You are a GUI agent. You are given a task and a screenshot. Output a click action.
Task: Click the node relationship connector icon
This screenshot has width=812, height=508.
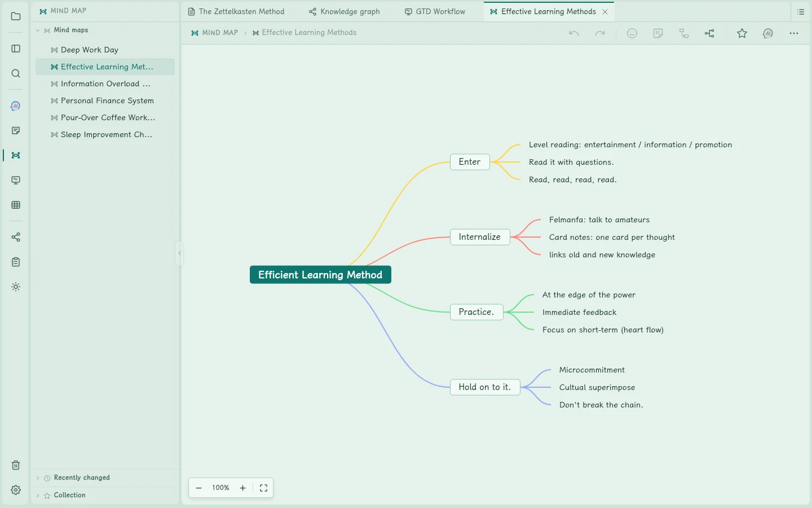(684, 33)
